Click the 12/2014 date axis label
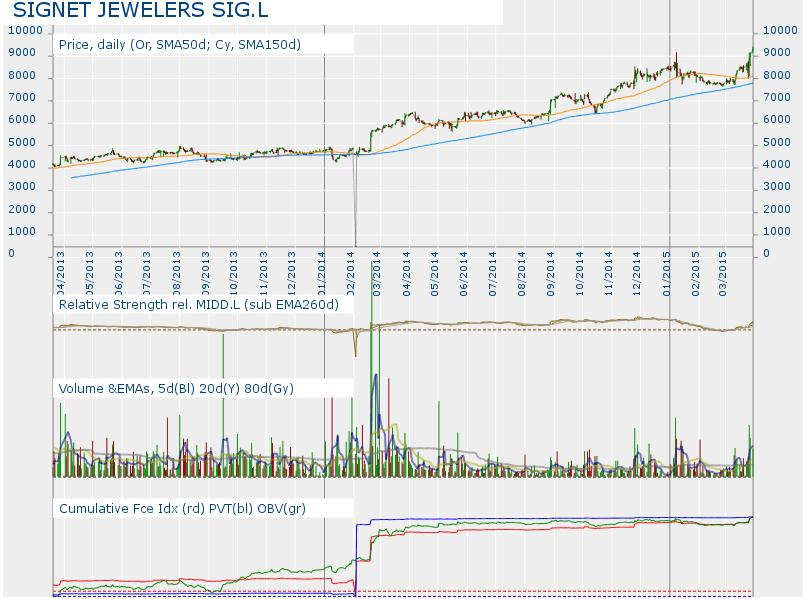The height and width of the screenshot is (599, 803). tap(637, 274)
